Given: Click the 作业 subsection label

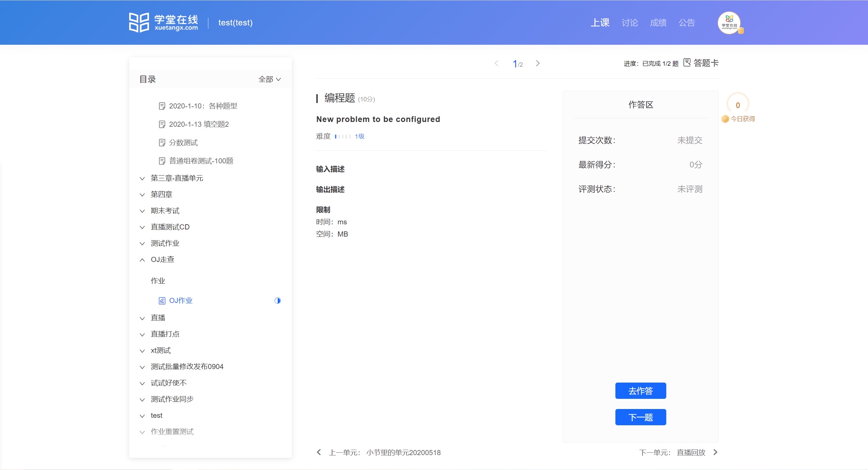Looking at the screenshot, I should pos(158,281).
